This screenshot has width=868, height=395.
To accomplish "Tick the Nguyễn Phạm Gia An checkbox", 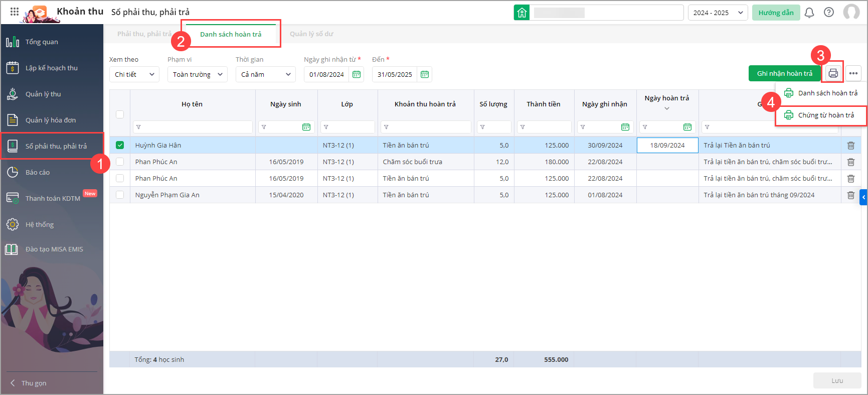I will coord(120,195).
